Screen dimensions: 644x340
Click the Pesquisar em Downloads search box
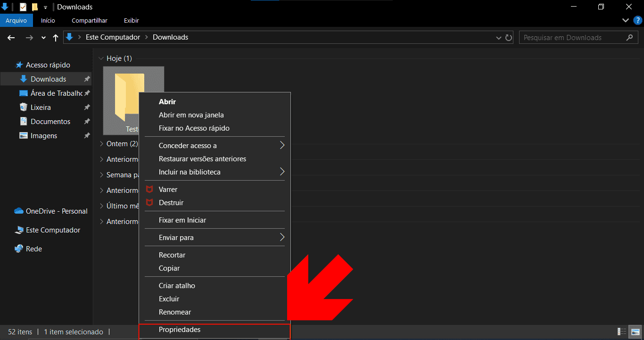tap(573, 38)
